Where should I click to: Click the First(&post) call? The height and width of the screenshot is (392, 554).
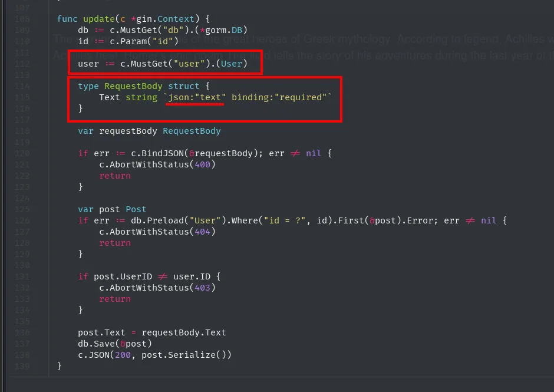[x=370, y=220]
